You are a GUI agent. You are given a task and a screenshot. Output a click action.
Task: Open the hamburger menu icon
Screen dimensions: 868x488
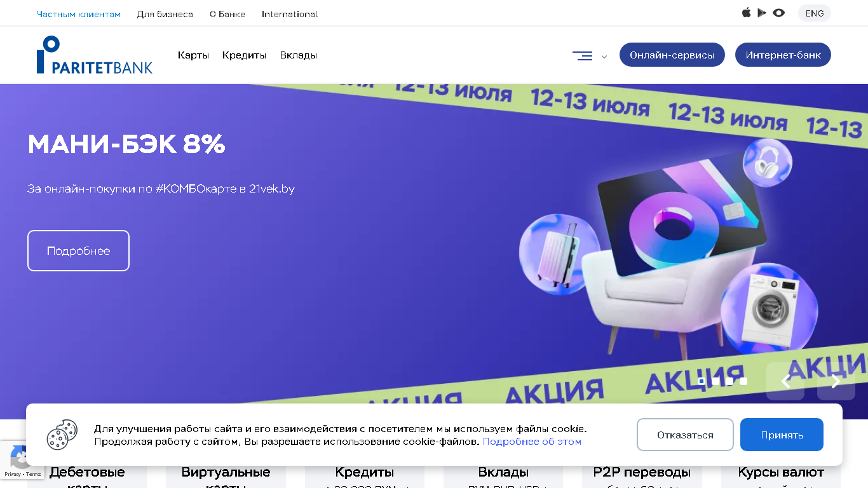coord(583,56)
